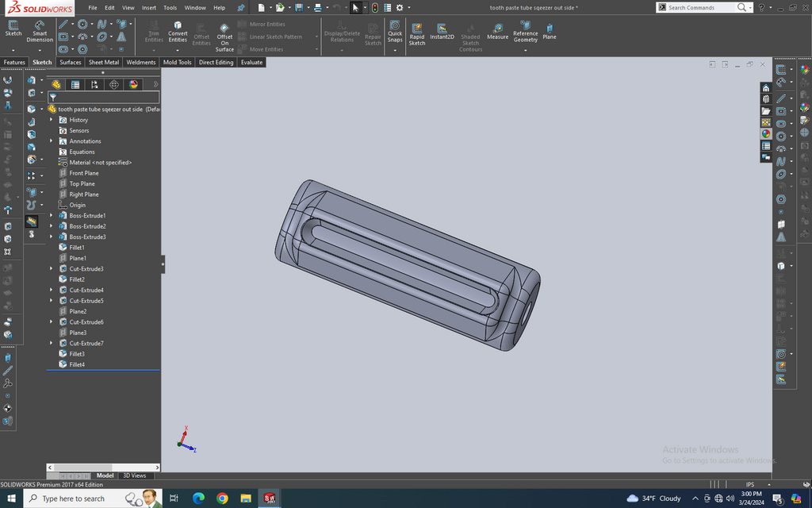Open Google Chrome from the taskbar
The height and width of the screenshot is (508, 812).
222,498
